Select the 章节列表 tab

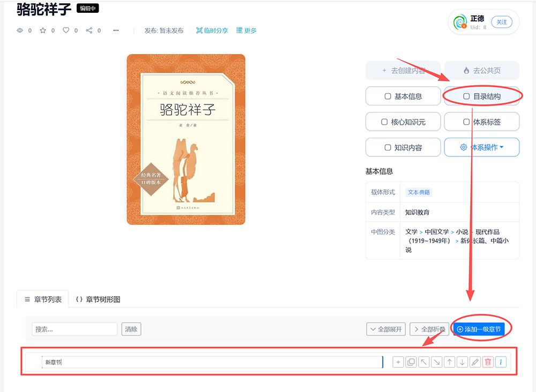(x=43, y=299)
